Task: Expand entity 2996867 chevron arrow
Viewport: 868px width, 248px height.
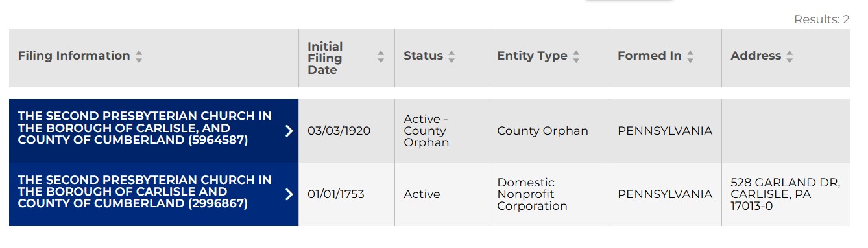Action: tap(289, 194)
